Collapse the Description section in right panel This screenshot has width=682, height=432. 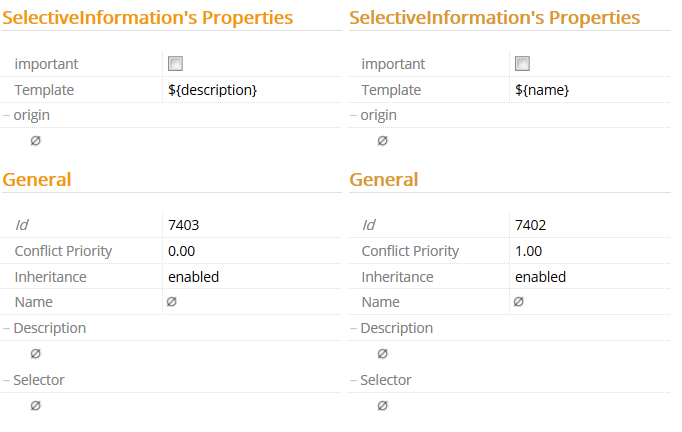click(354, 328)
